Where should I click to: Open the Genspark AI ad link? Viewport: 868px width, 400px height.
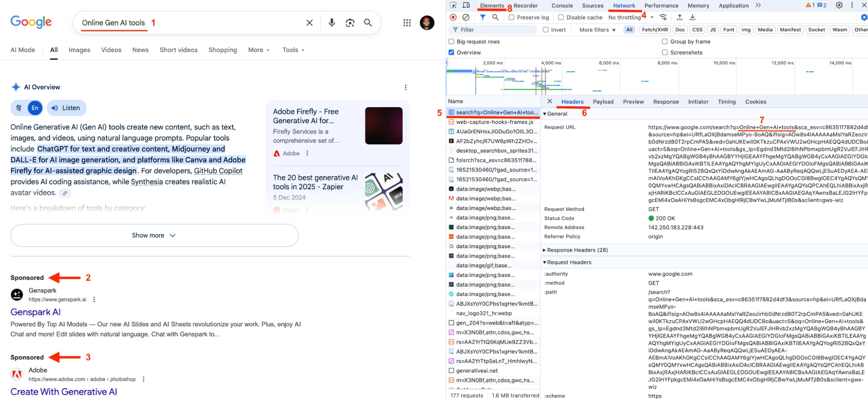pos(36,312)
